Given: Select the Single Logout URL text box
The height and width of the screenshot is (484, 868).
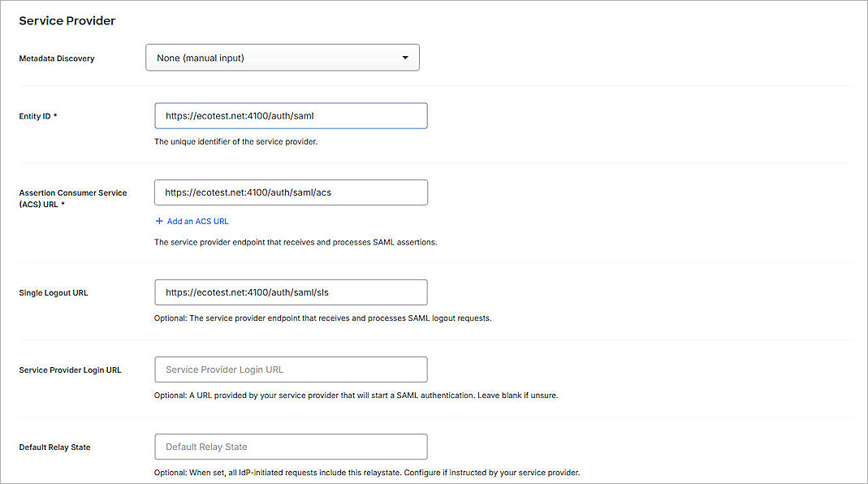Looking at the screenshot, I should 291,292.
